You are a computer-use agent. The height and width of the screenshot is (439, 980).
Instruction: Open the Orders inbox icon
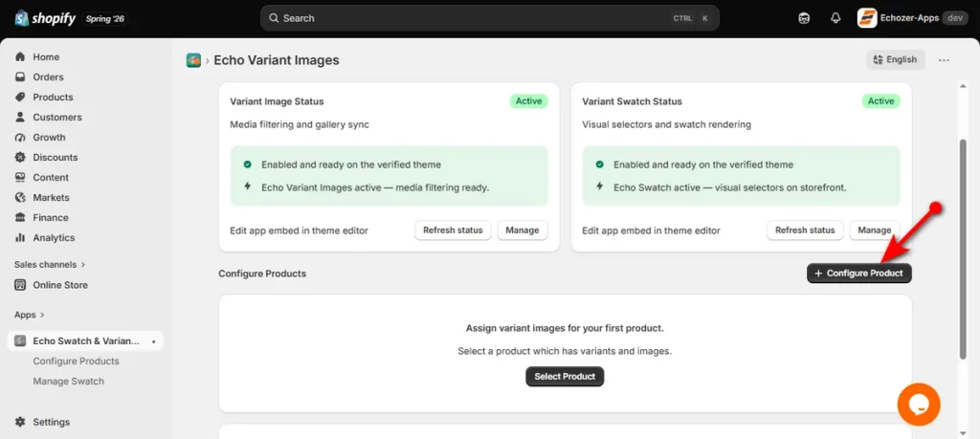(21, 77)
